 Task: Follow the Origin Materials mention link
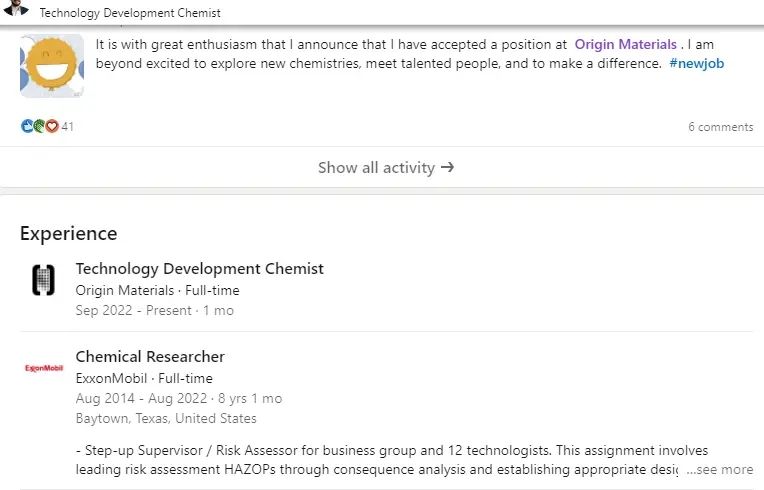[626, 44]
